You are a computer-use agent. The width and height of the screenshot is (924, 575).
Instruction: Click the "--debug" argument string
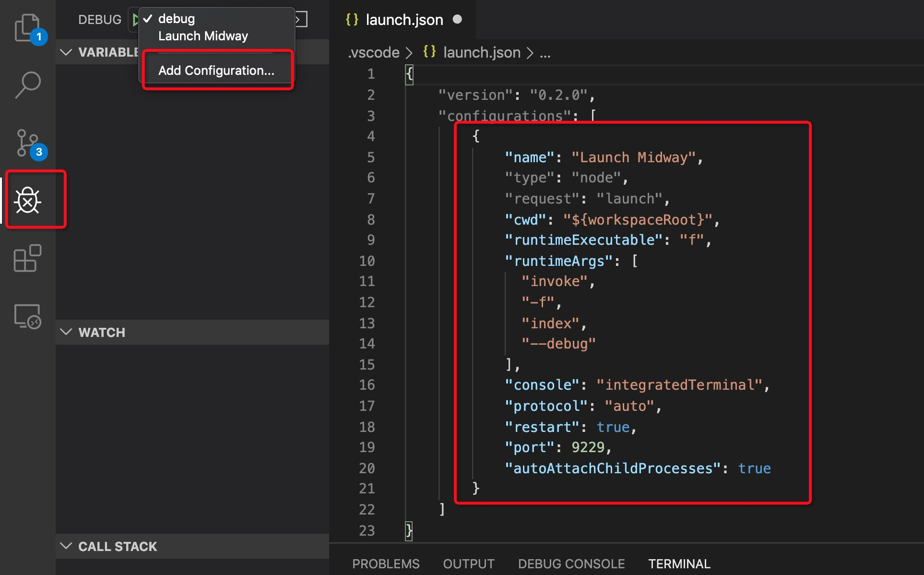pyautogui.click(x=558, y=344)
